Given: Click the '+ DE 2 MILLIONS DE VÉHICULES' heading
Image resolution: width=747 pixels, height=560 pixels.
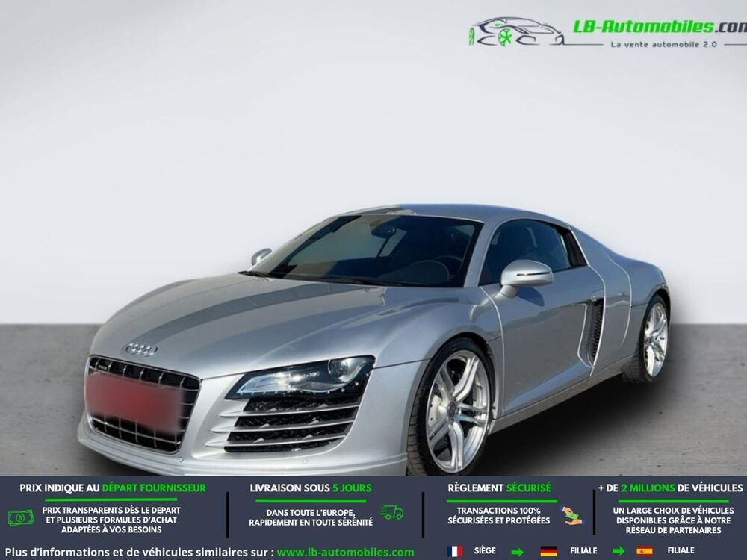Looking at the screenshot, I should [x=671, y=488].
